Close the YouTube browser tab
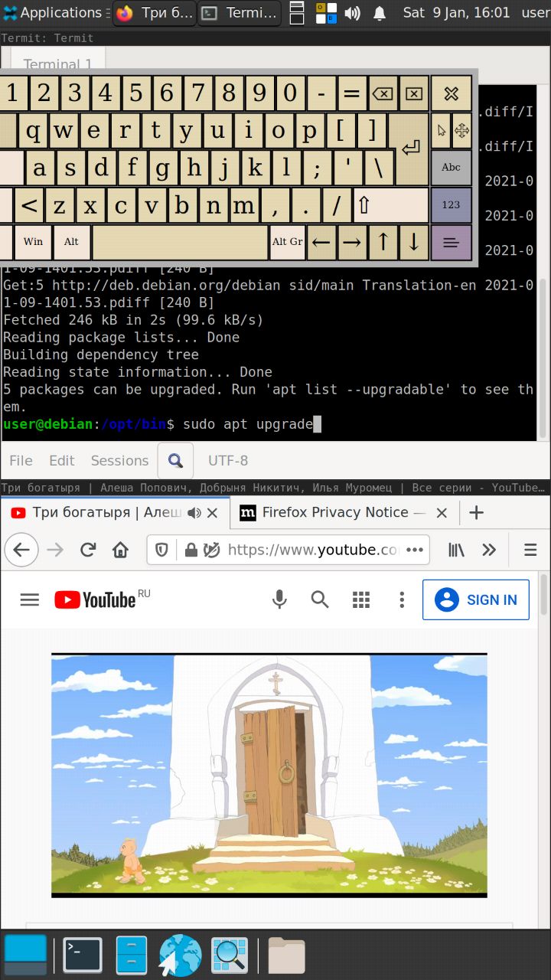Screen dimensions: 551x980 pyautogui.click(x=213, y=513)
